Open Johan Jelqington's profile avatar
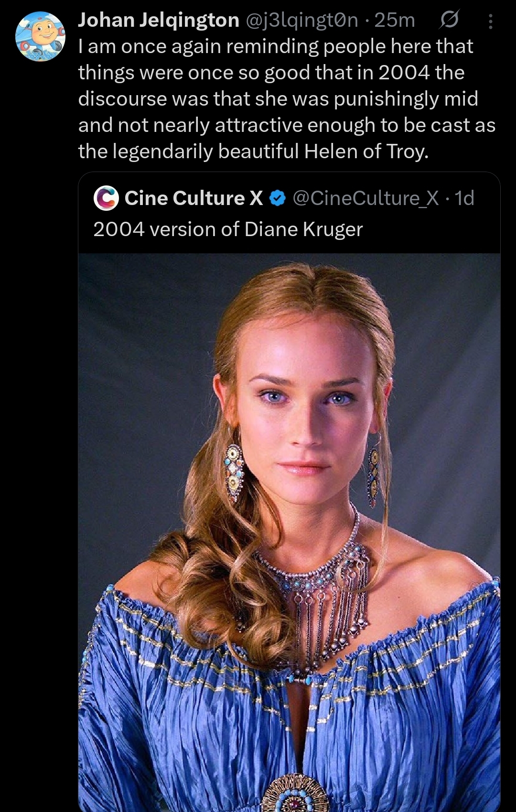Viewport: 516px width, 812px height. tap(40, 37)
